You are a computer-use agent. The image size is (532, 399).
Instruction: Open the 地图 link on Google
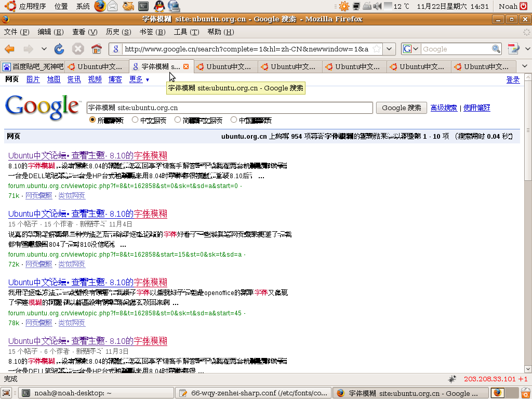tap(54, 79)
